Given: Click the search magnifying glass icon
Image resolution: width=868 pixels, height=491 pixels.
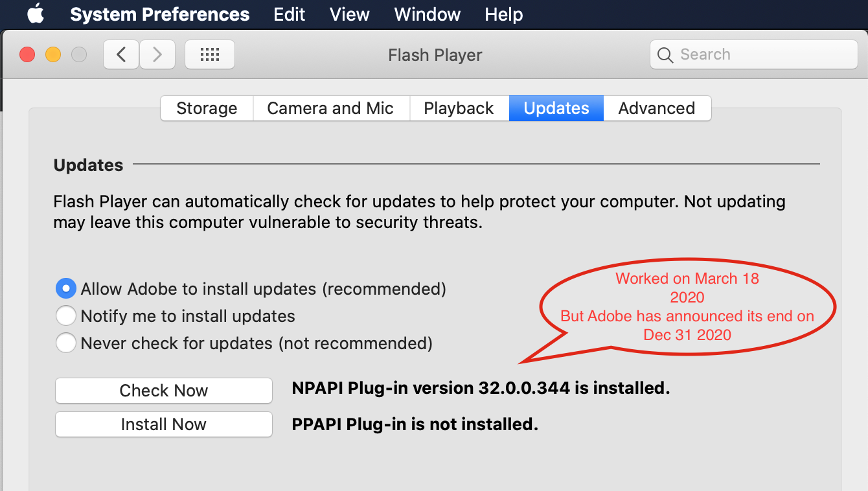Looking at the screenshot, I should (x=665, y=55).
